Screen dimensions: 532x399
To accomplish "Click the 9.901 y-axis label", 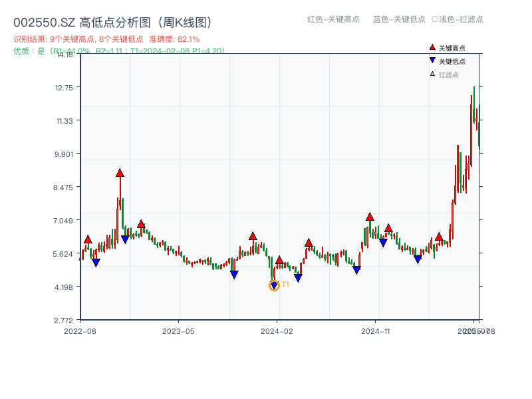I will click(64, 154).
